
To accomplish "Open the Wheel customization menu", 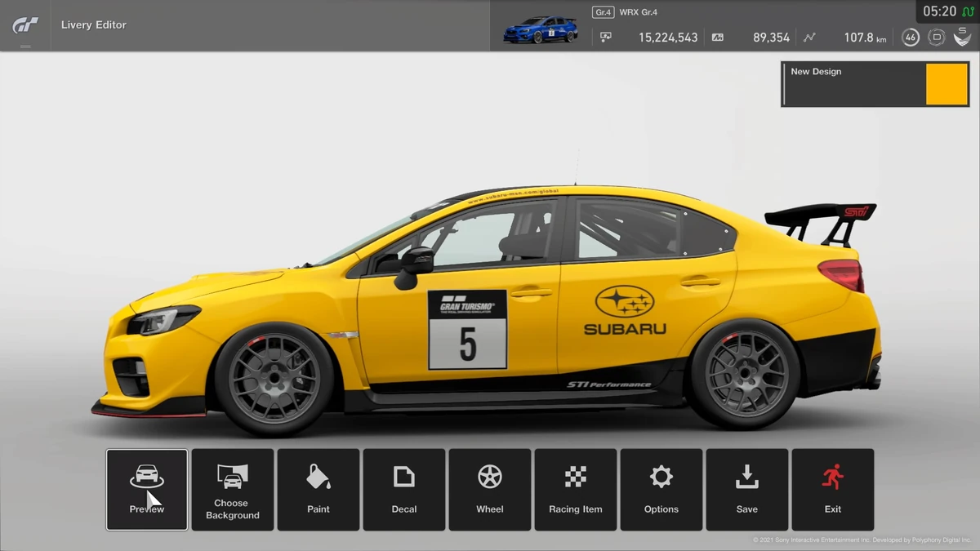I will 490,489.
